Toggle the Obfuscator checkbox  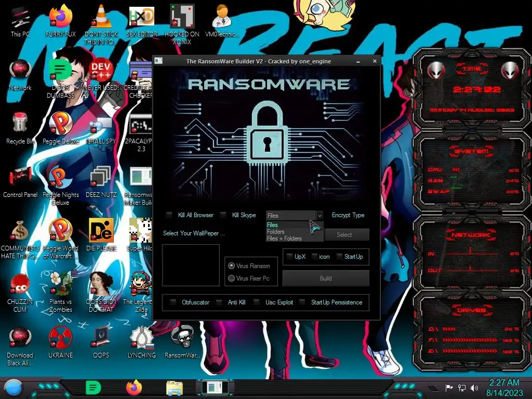coord(172,302)
